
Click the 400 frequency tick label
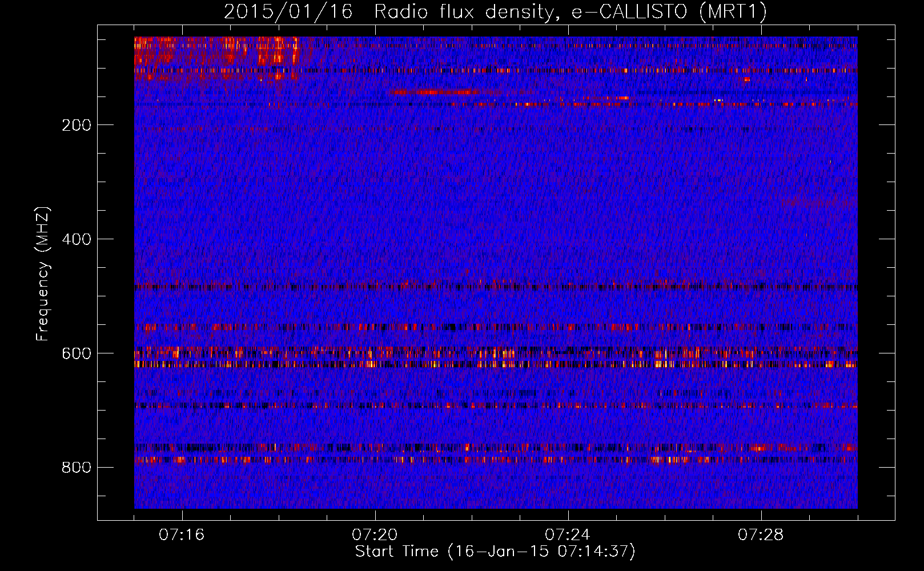pos(77,239)
